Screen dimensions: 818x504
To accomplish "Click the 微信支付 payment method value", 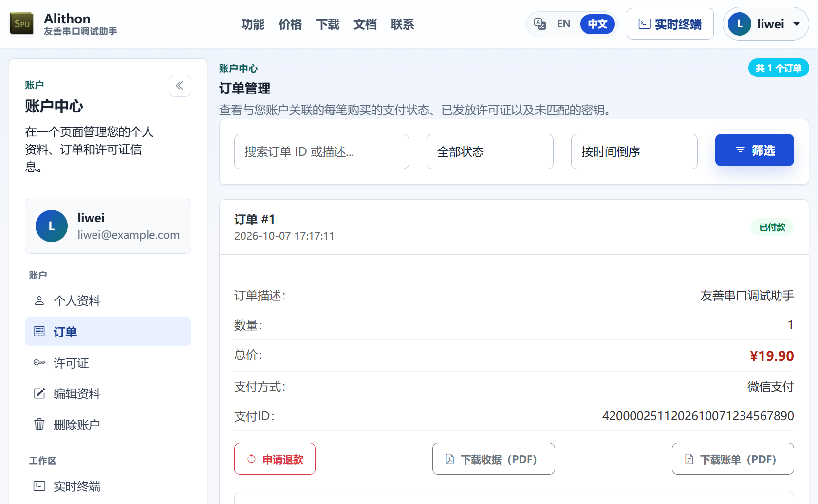I will point(771,387).
